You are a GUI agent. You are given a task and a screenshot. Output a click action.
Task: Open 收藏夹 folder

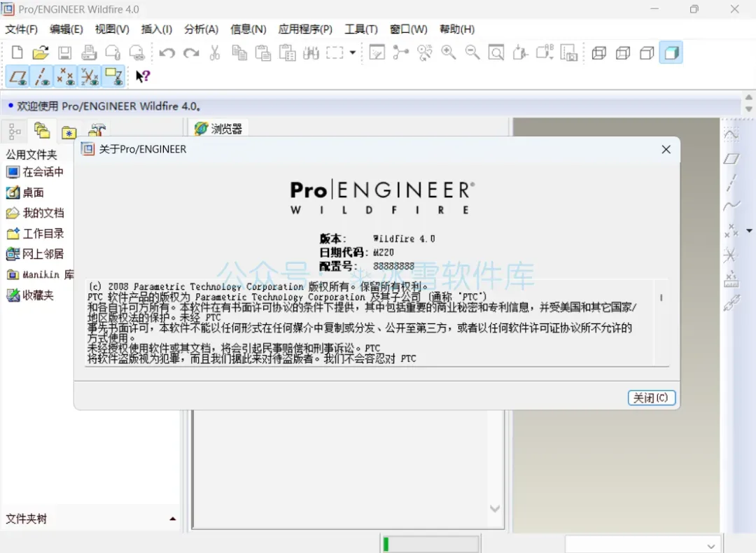coord(30,295)
